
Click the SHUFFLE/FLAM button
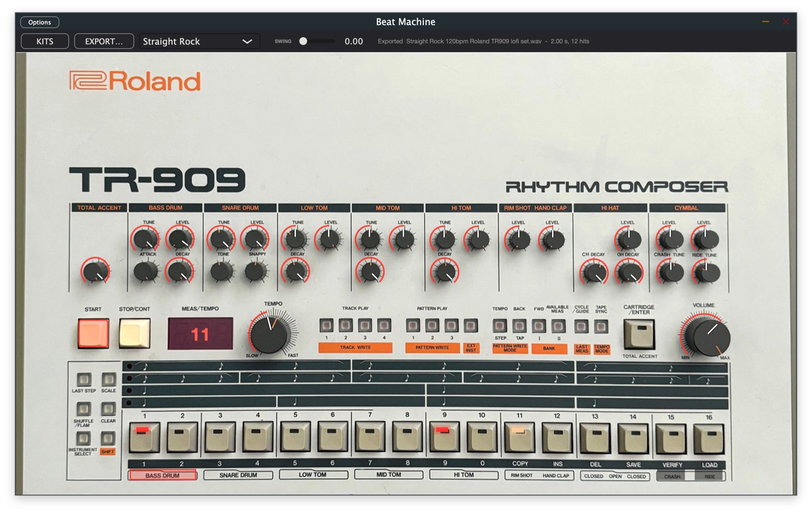coord(84,408)
